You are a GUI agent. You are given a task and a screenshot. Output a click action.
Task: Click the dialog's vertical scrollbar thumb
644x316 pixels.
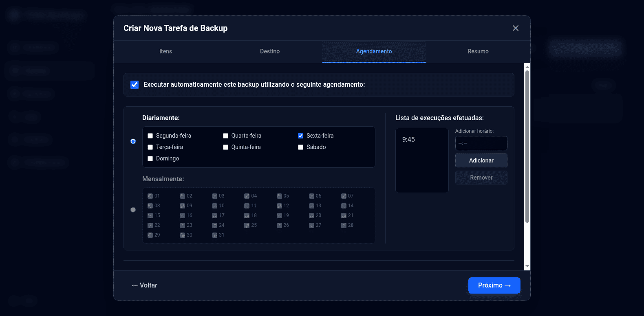(527, 147)
